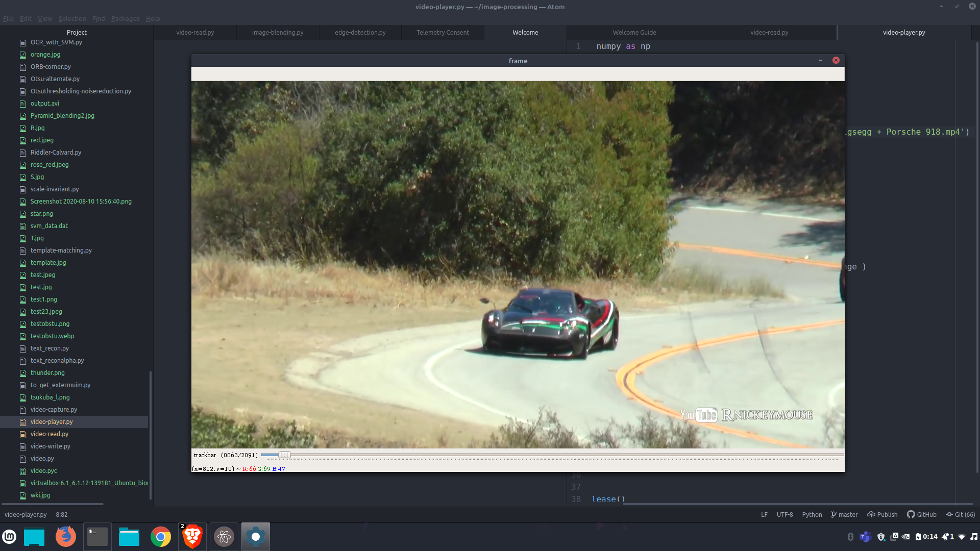Click the video trackbar slider handle
The image size is (980, 551).
coord(284,455)
